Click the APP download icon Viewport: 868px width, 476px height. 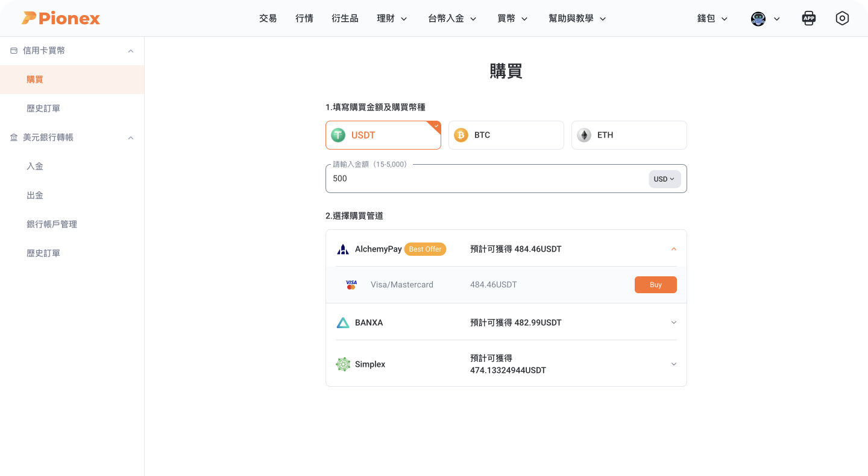pyautogui.click(x=808, y=18)
